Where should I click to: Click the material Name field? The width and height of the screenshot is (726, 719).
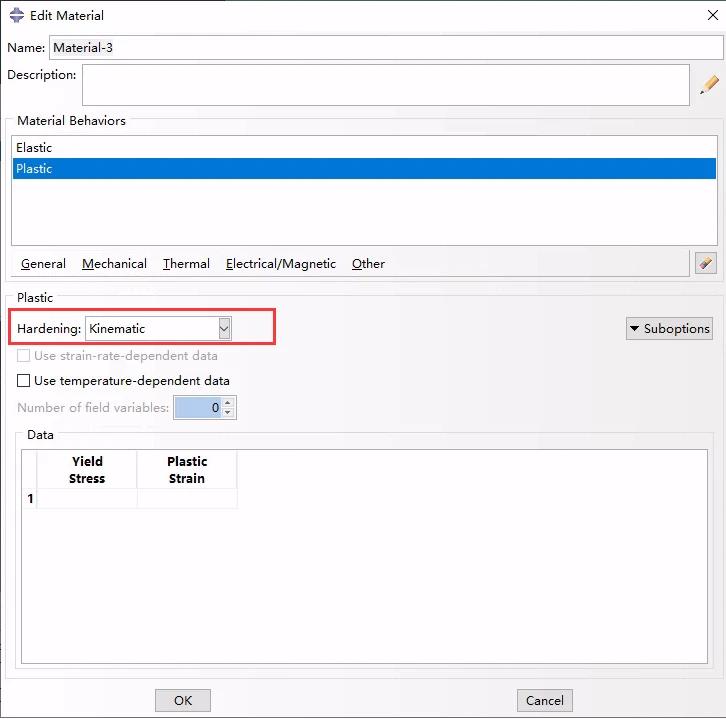pyautogui.click(x=386, y=48)
